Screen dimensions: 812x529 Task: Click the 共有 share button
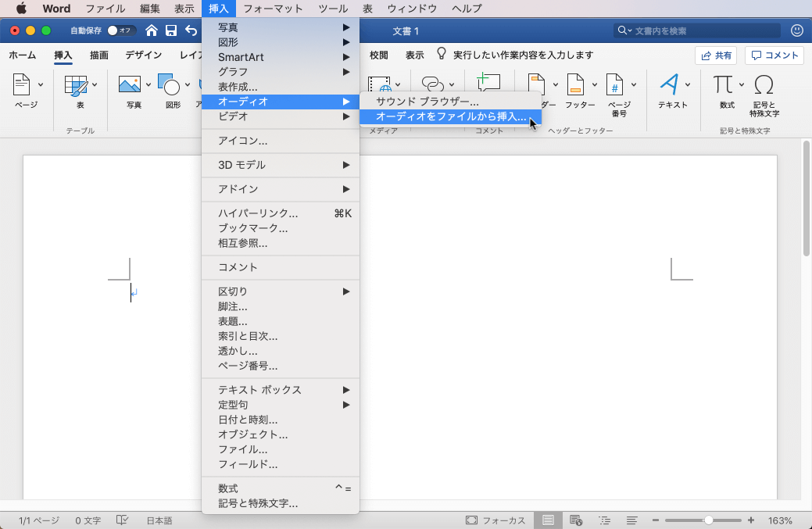pyautogui.click(x=716, y=55)
